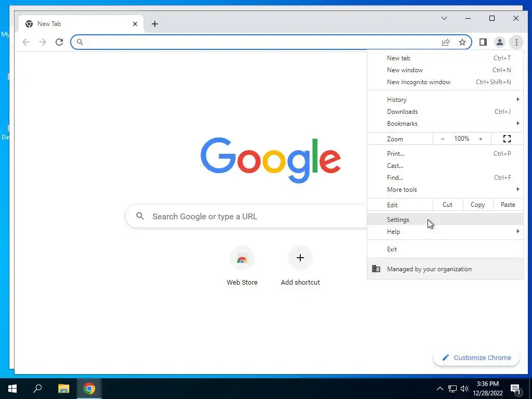This screenshot has height=399, width=532.
Task: Open Downloads from the menu
Action: [445, 111]
